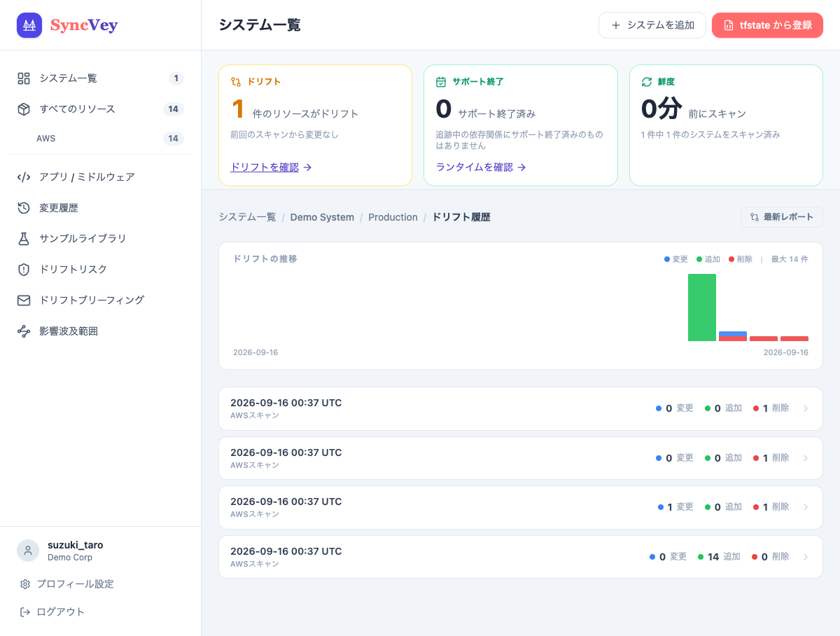Viewport: 840px width, 636px height.
Task: Open ドリフトブリーフィング from the sidebar
Action: pos(101,300)
